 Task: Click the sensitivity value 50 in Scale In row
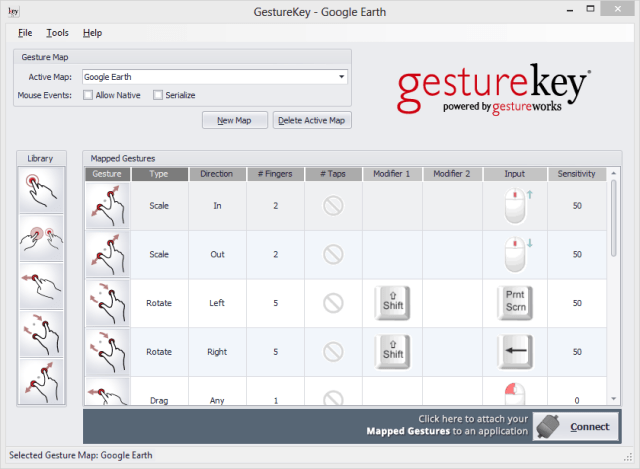577,206
